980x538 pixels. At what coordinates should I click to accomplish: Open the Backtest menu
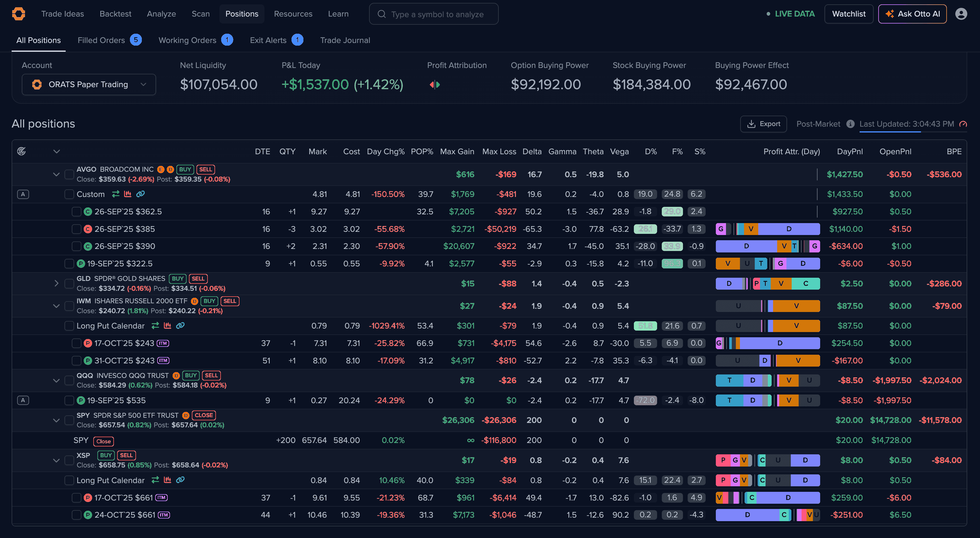(115, 14)
